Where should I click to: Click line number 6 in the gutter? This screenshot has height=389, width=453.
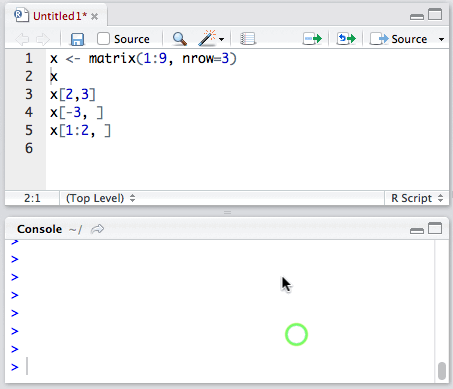tap(29, 148)
